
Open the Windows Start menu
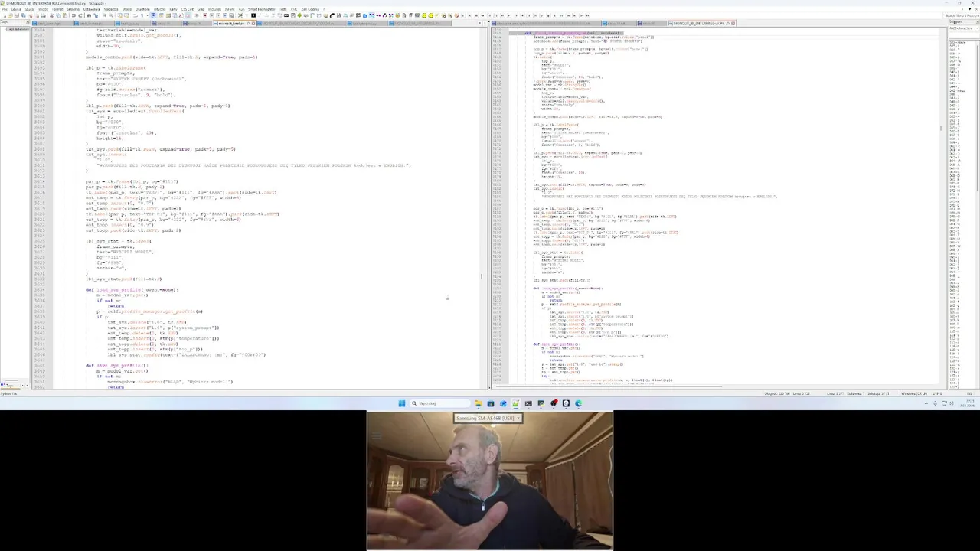point(402,403)
